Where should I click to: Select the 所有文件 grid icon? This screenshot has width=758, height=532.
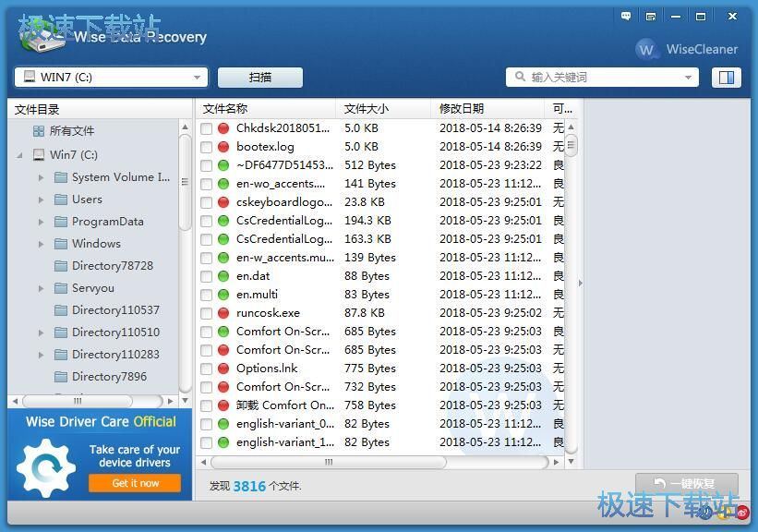tap(39, 131)
